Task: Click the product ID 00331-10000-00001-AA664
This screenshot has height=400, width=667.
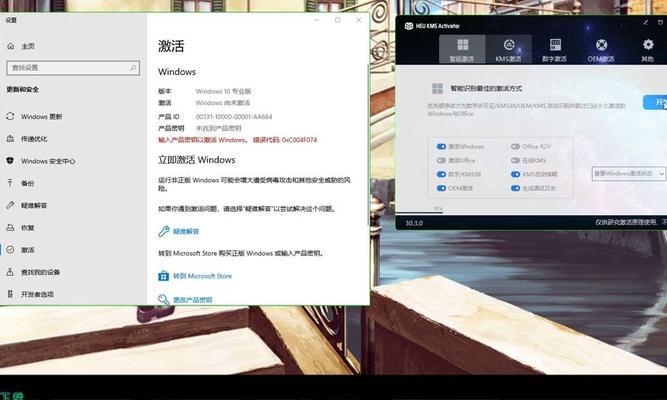Action: 234,117
